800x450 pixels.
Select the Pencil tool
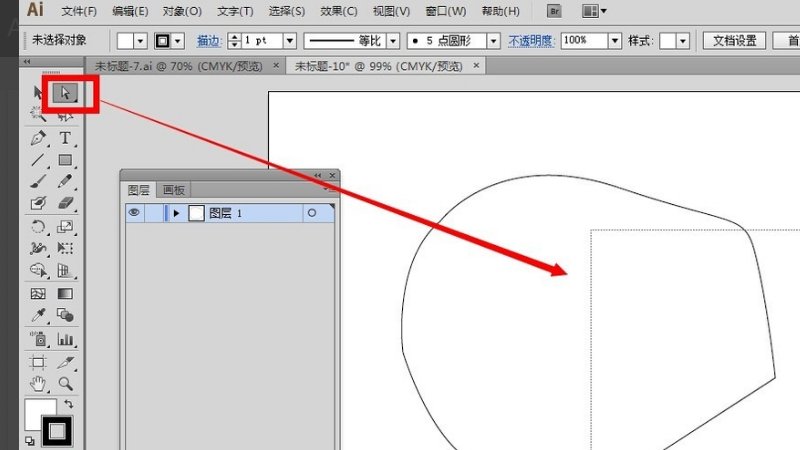click(65, 182)
